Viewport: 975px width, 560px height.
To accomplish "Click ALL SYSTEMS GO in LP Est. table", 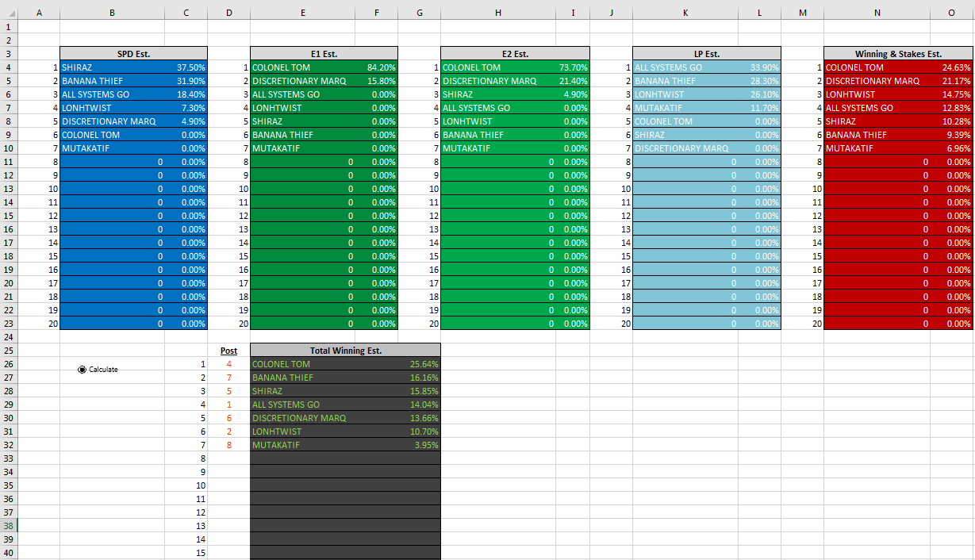I will click(x=668, y=67).
